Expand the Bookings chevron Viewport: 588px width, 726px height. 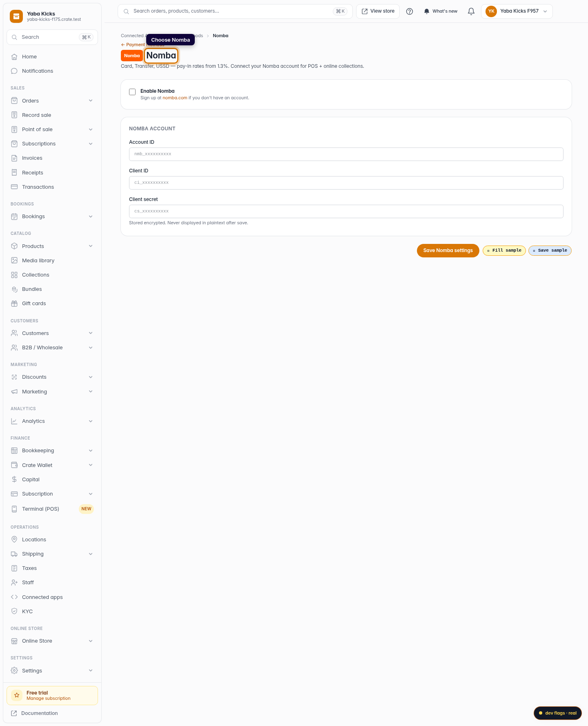pyautogui.click(x=91, y=217)
